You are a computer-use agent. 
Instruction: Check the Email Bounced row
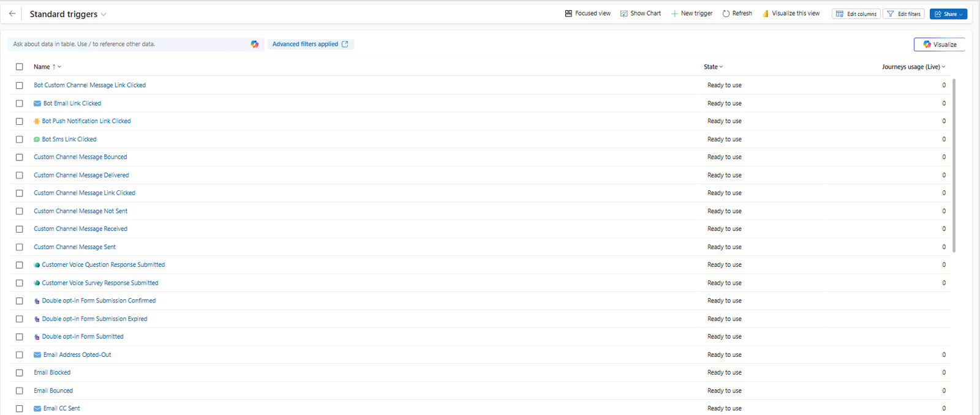[x=20, y=391]
